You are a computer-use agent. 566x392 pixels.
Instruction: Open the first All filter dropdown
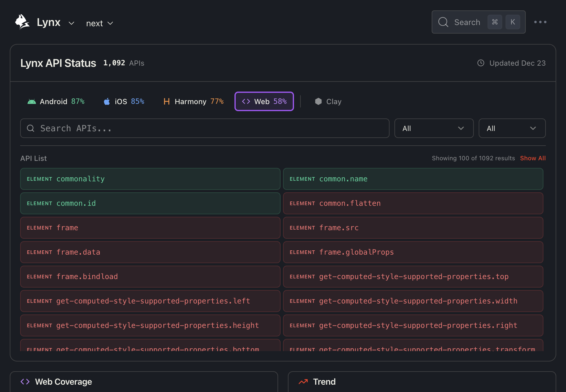(434, 128)
